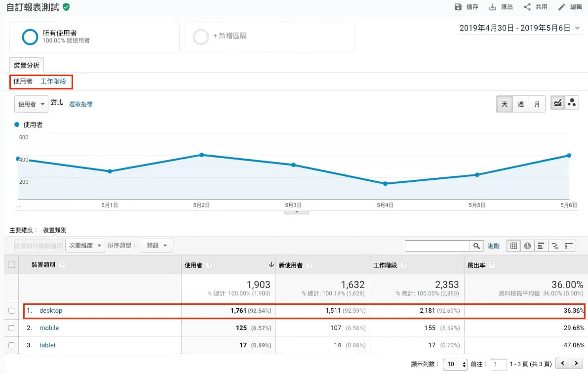Switch to the comparison view icon

click(x=555, y=246)
